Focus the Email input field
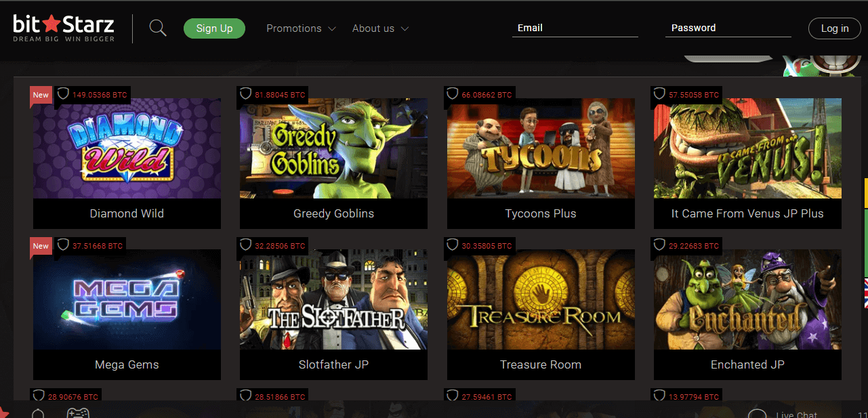Image resolution: width=868 pixels, height=418 pixels. pos(575,28)
